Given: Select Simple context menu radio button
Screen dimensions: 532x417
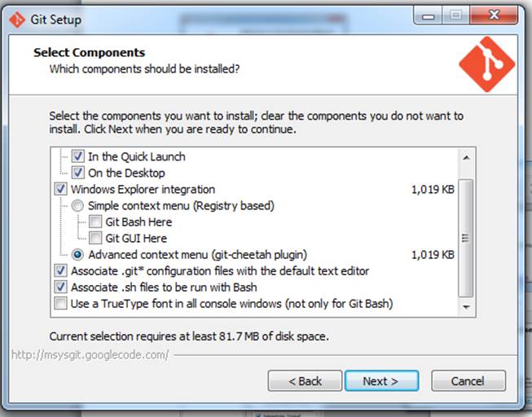Looking at the screenshot, I should (78, 205).
